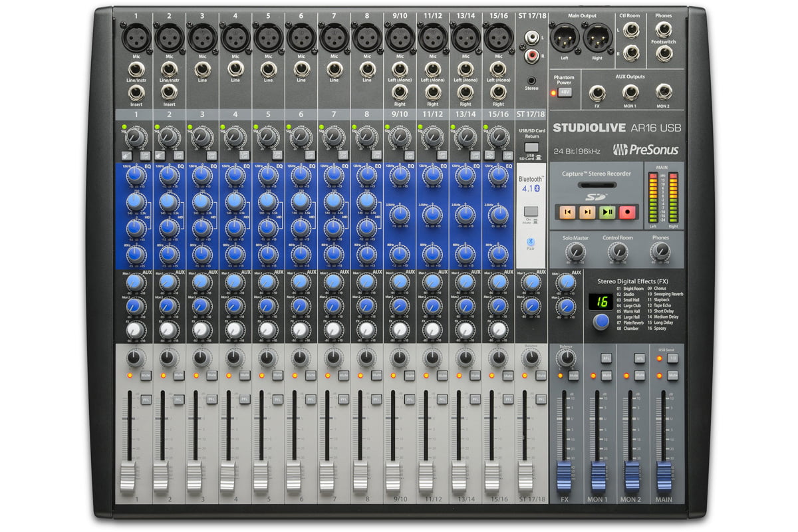Toggle the USB/SD Card Return source button

click(x=531, y=147)
